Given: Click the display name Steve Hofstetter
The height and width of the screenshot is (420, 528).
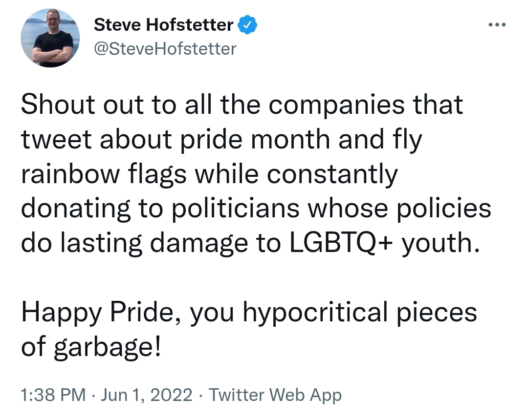Looking at the screenshot, I should pos(163,25).
